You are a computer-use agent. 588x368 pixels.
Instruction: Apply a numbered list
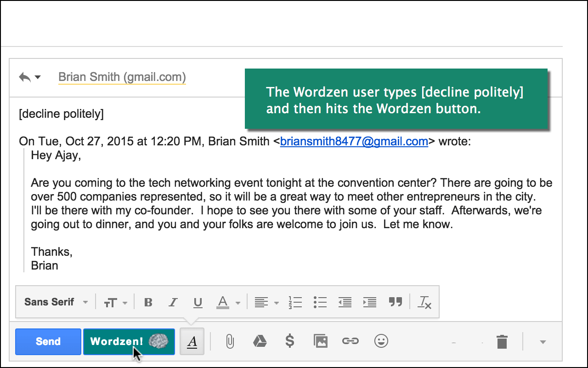pyautogui.click(x=295, y=302)
